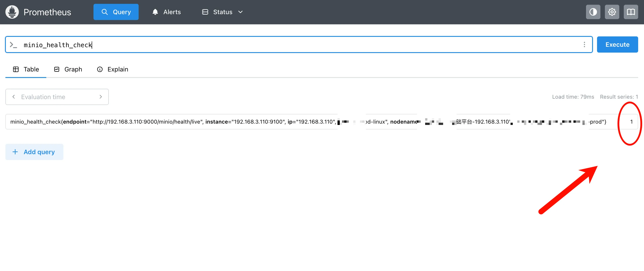
Task: Click the bell icon for Alerts
Action: tap(155, 12)
